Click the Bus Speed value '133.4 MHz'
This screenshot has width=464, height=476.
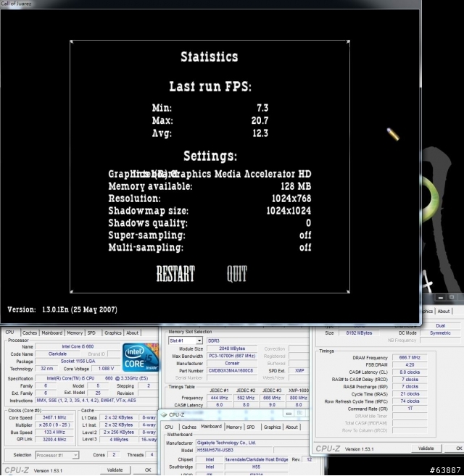54,433
